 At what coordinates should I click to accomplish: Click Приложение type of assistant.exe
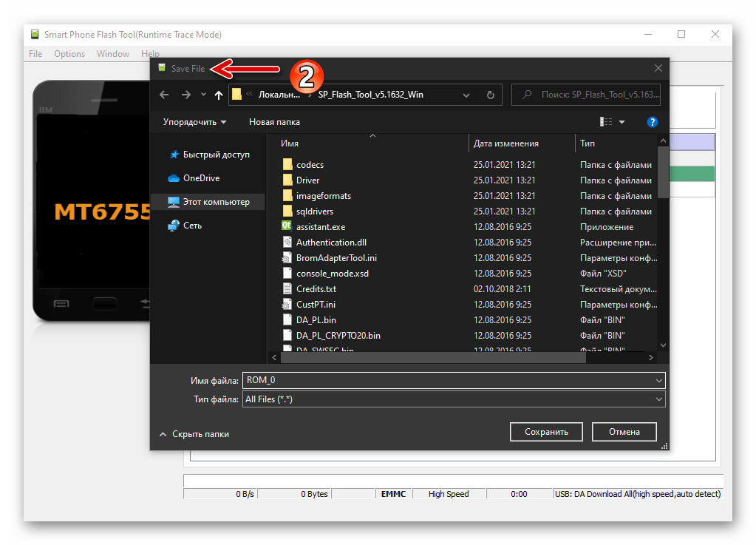tap(607, 227)
